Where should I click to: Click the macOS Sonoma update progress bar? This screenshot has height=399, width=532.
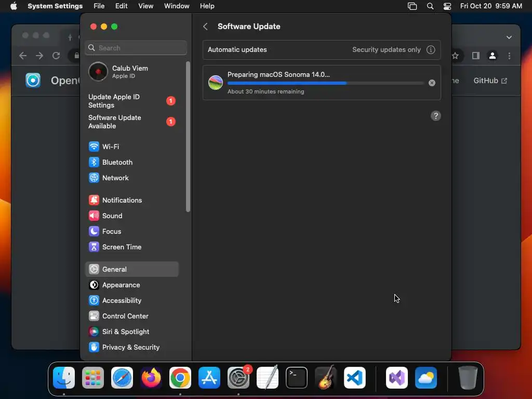(x=326, y=83)
